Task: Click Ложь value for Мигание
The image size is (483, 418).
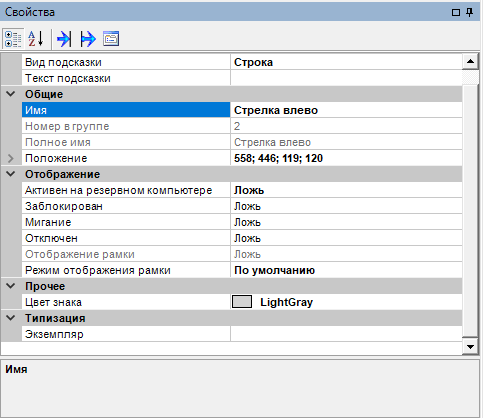Action: click(x=247, y=222)
